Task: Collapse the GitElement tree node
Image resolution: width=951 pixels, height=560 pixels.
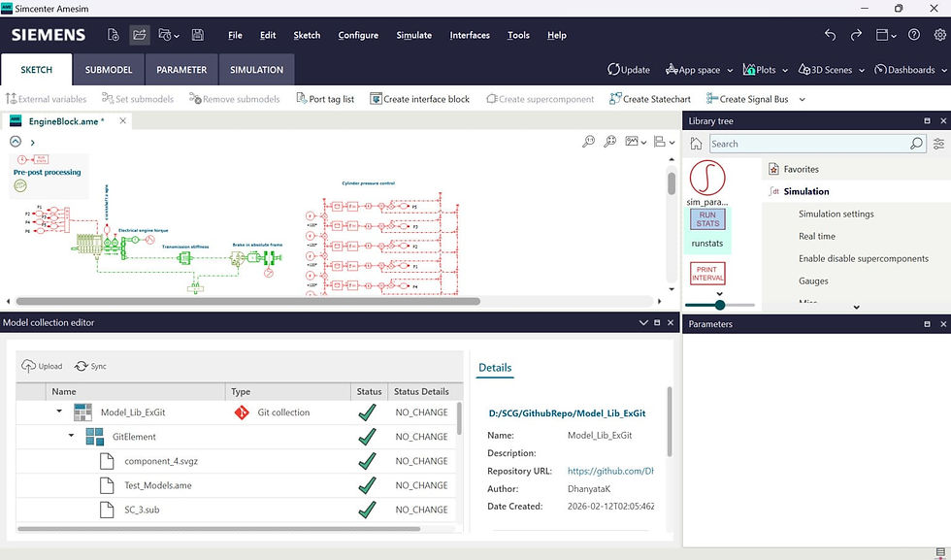Action: 71,436
